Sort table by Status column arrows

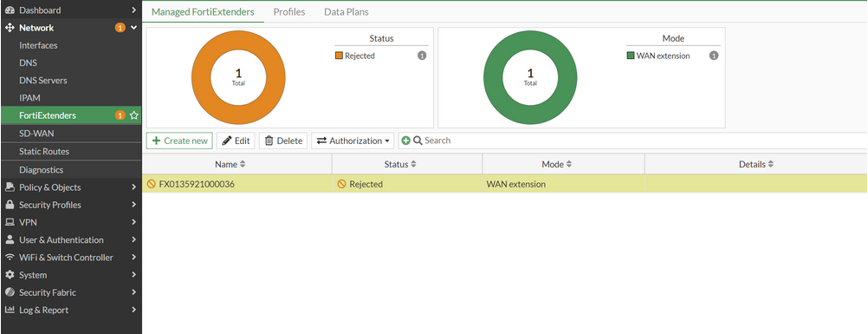pyautogui.click(x=413, y=164)
